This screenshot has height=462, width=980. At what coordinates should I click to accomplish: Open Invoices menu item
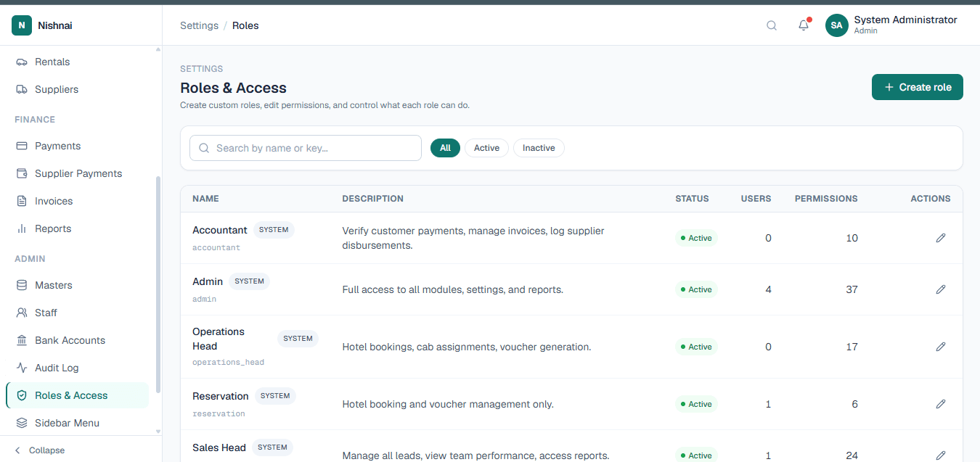coord(77,201)
